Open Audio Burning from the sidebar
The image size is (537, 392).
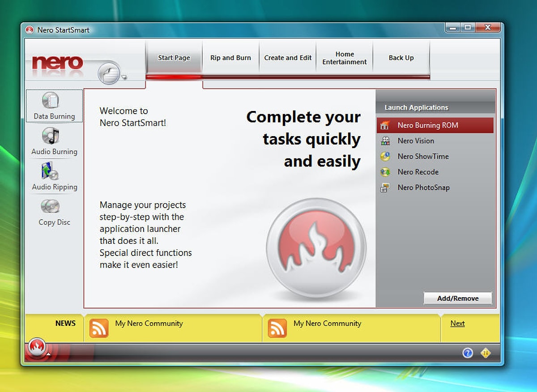point(51,136)
